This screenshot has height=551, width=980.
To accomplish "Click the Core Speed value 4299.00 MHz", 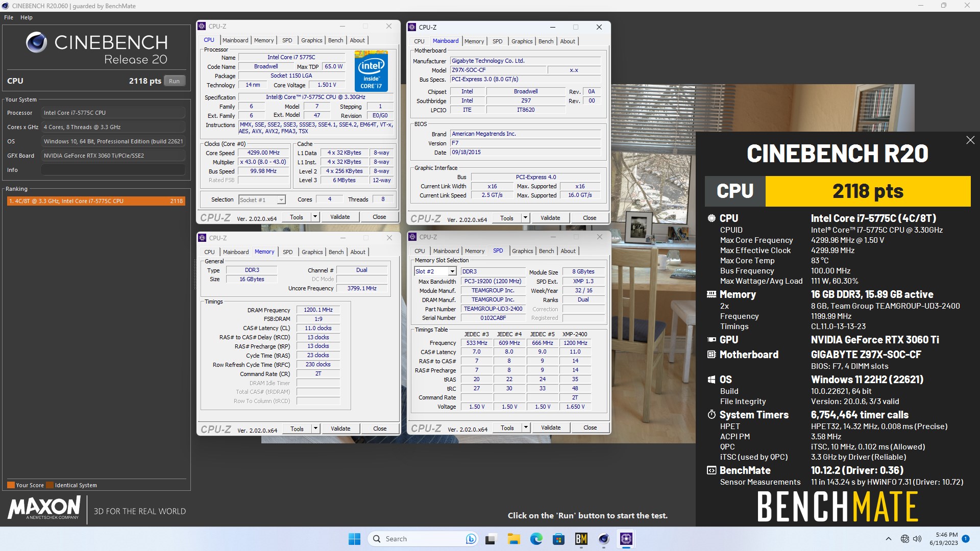I will (x=263, y=153).
